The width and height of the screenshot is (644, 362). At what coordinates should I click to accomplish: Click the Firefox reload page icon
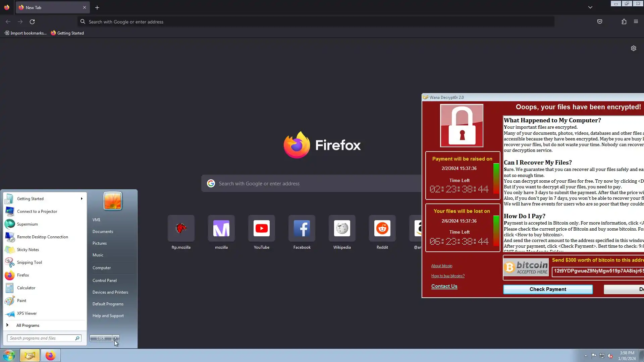(x=32, y=22)
